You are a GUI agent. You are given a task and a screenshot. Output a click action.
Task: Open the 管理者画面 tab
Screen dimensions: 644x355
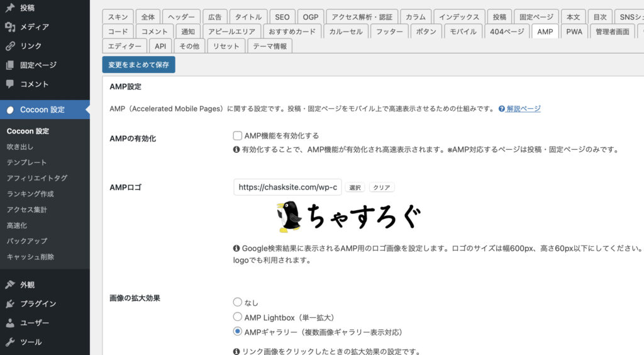[x=613, y=31]
